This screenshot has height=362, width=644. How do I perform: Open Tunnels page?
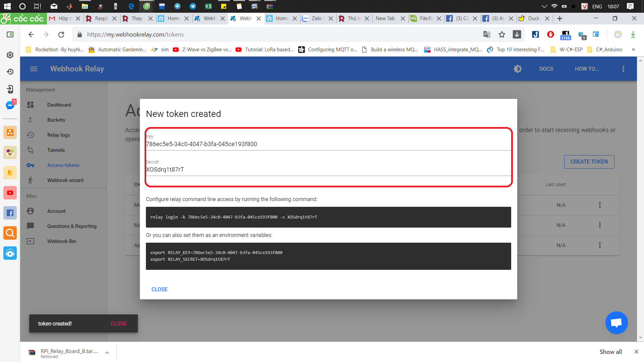tap(56, 150)
